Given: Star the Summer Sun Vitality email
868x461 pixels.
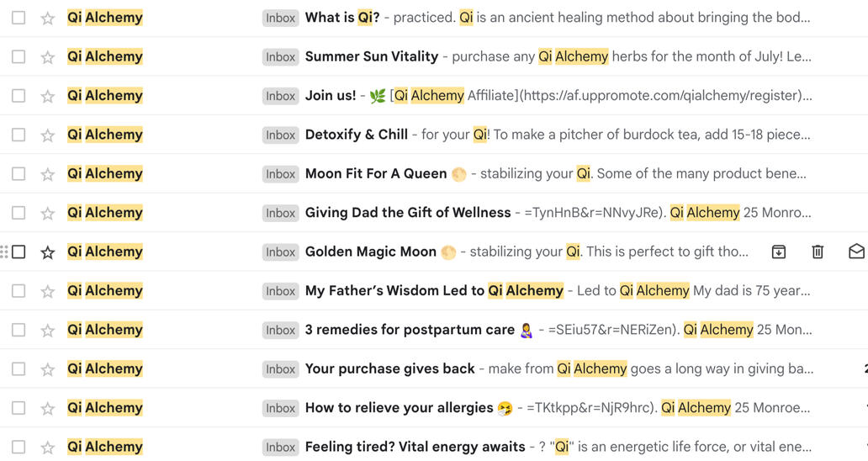Looking at the screenshot, I should (48, 57).
